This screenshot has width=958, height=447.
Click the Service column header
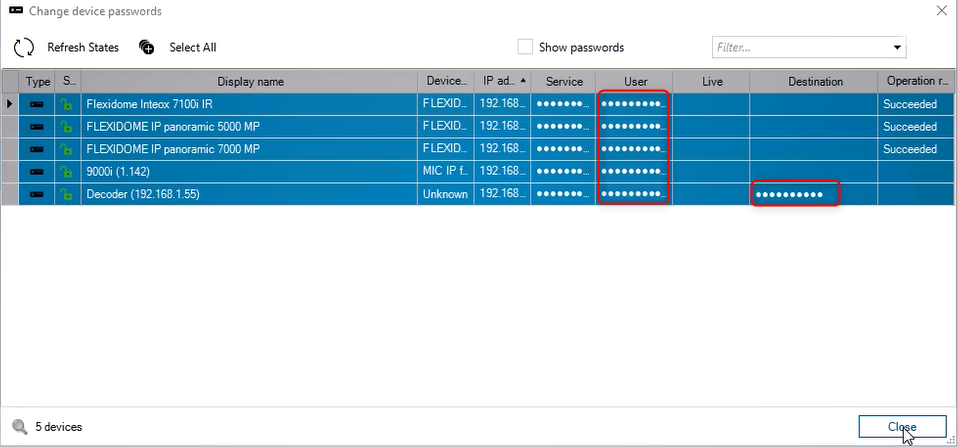pos(564,81)
